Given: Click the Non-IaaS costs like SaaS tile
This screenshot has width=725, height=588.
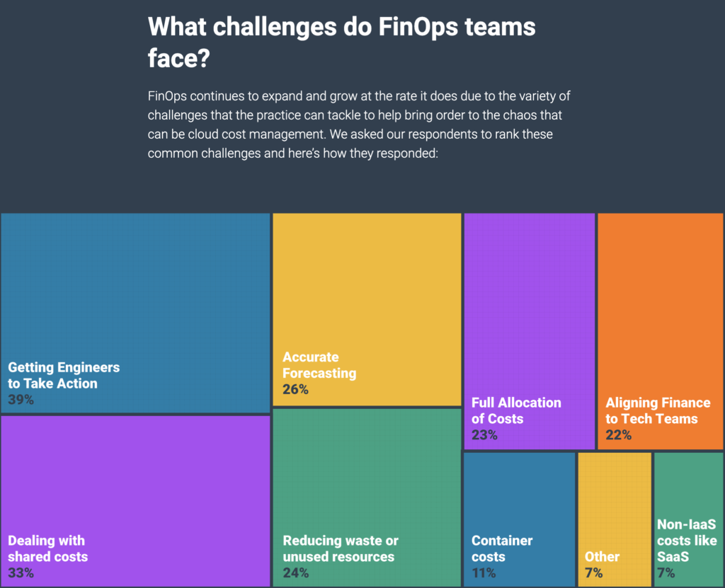Looking at the screenshot, I should (688, 519).
